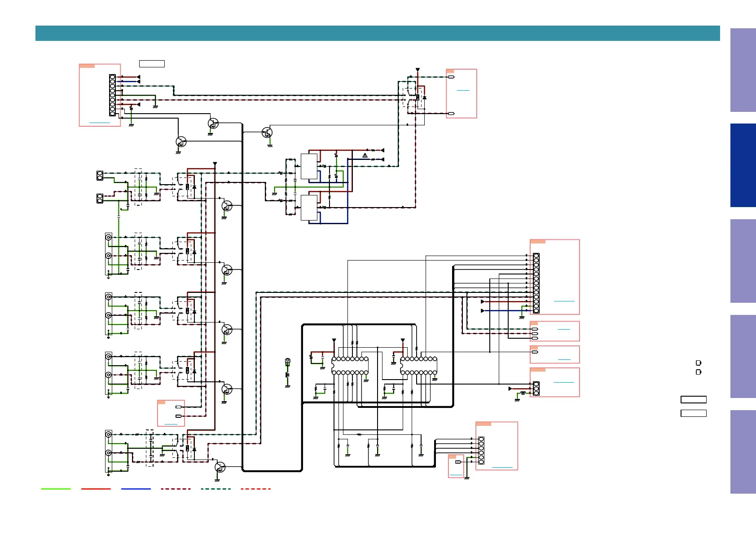Open the purple side tab just below the dark blue tab

pyautogui.click(x=743, y=261)
